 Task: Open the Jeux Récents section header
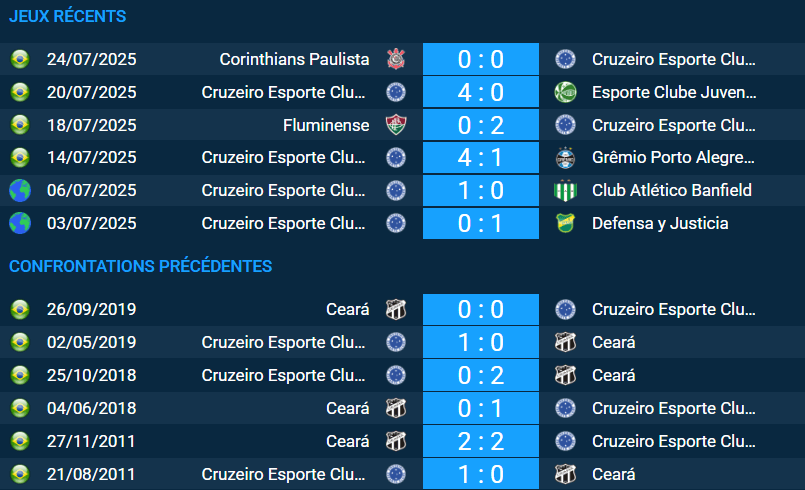[68, 17]
